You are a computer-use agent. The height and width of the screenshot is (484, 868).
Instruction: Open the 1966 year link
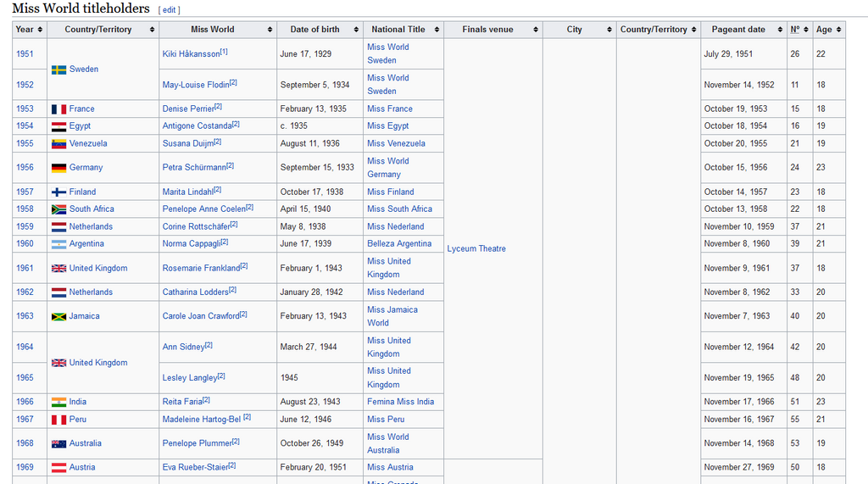pyautogui.click(x=25, y=402)
